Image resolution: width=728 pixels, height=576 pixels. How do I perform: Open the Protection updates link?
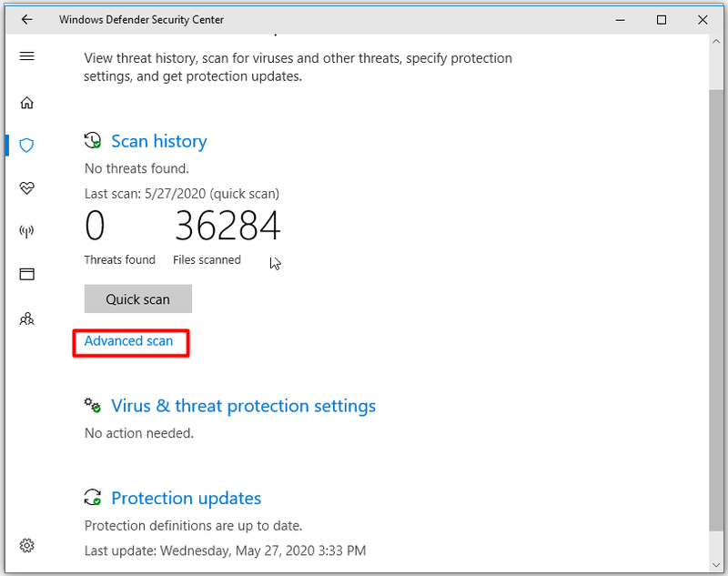(187, 499)
